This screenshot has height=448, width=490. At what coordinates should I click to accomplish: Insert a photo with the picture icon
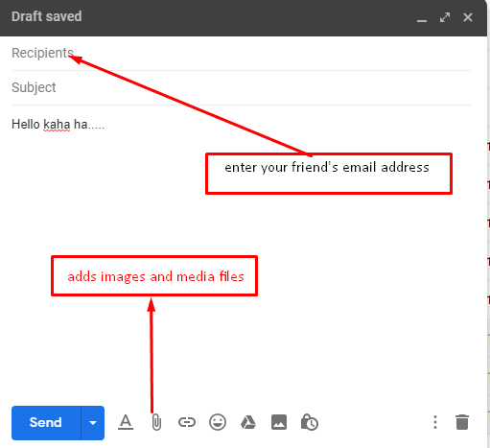pos(279,422)
